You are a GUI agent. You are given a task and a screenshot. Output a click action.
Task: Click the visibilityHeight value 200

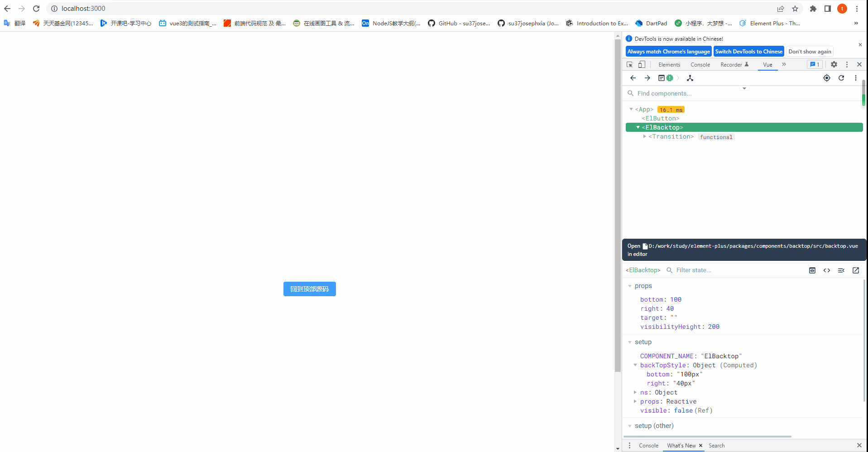coord(714,327)
